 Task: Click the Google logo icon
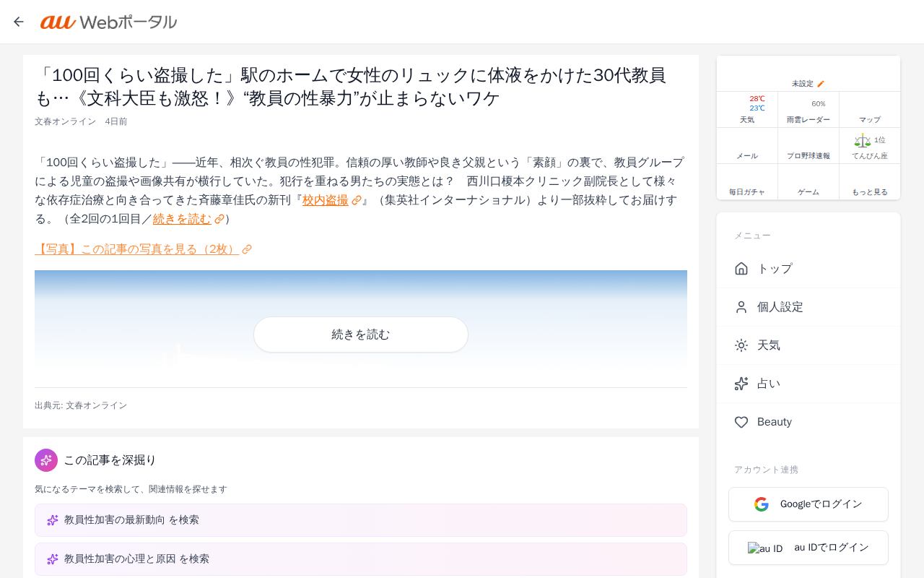(762, 504)
